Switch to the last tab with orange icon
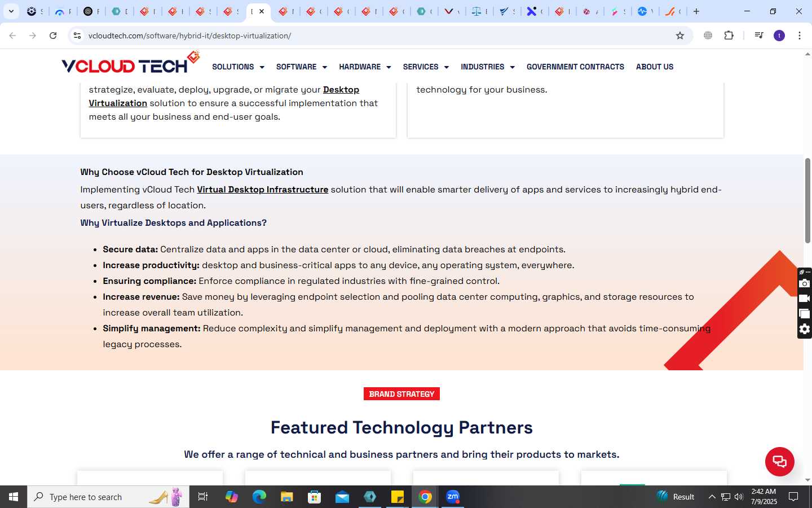Viewport: 812px width, 508px height. [x=673, y=11]
